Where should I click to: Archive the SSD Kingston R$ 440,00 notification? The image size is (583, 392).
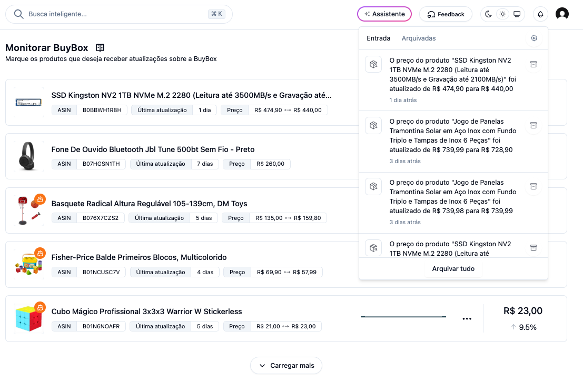(x=533, y=64)
